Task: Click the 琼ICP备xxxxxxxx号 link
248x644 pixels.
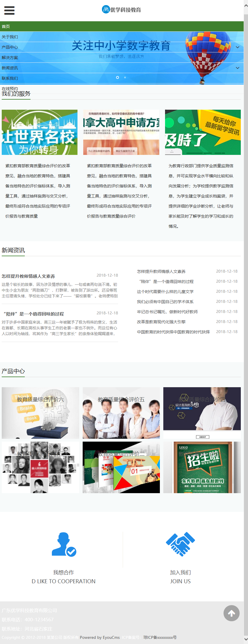Action: coord(160,637)
